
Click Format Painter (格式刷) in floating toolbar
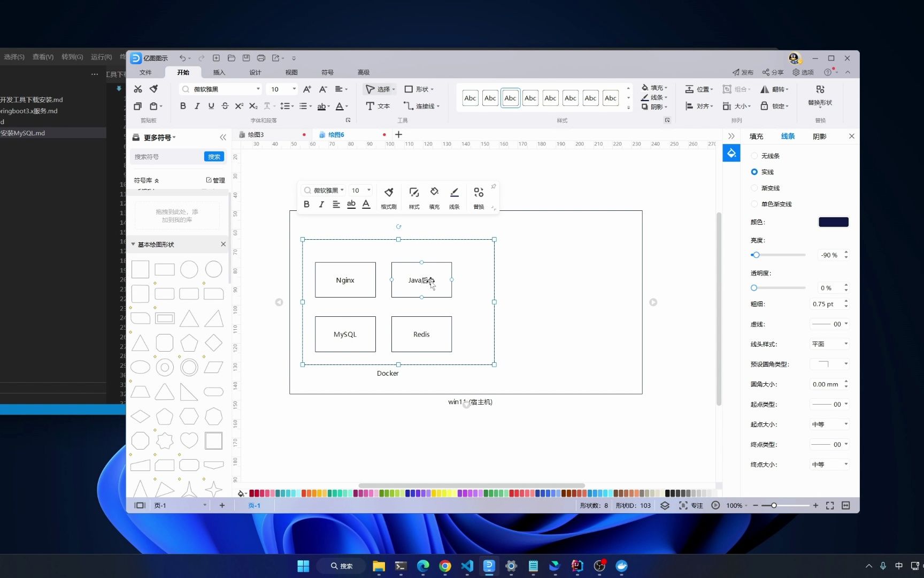click(x=389, y=197)
